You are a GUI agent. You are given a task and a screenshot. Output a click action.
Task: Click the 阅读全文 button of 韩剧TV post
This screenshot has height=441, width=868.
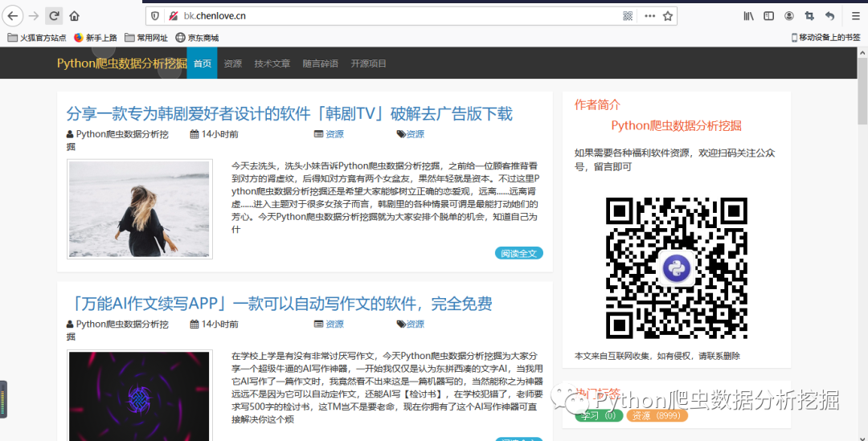point(518,253)
